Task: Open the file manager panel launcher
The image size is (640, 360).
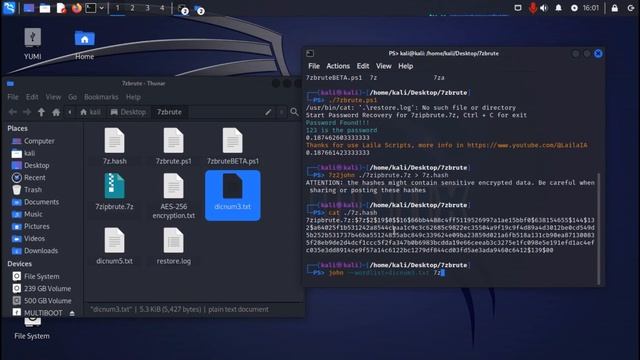Action: (x=45, y=8)
